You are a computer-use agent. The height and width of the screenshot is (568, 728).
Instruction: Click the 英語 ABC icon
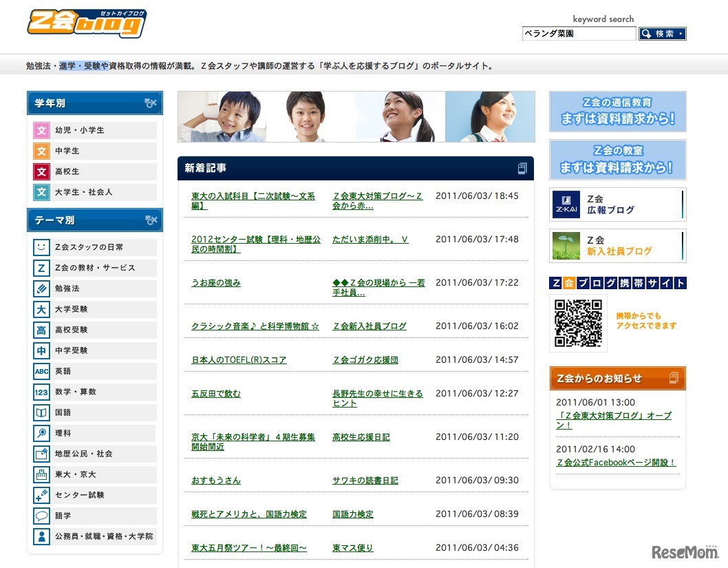[x=41, y=371]
